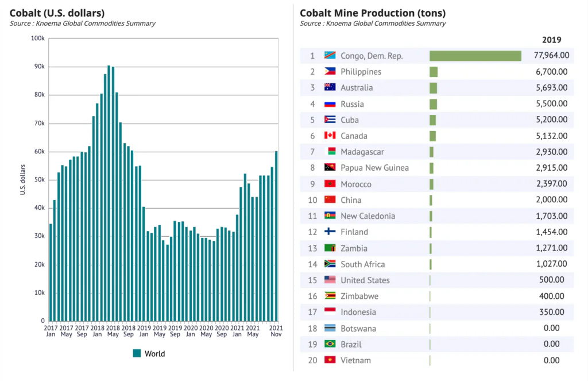Select the South Africa flag icon

330,264
